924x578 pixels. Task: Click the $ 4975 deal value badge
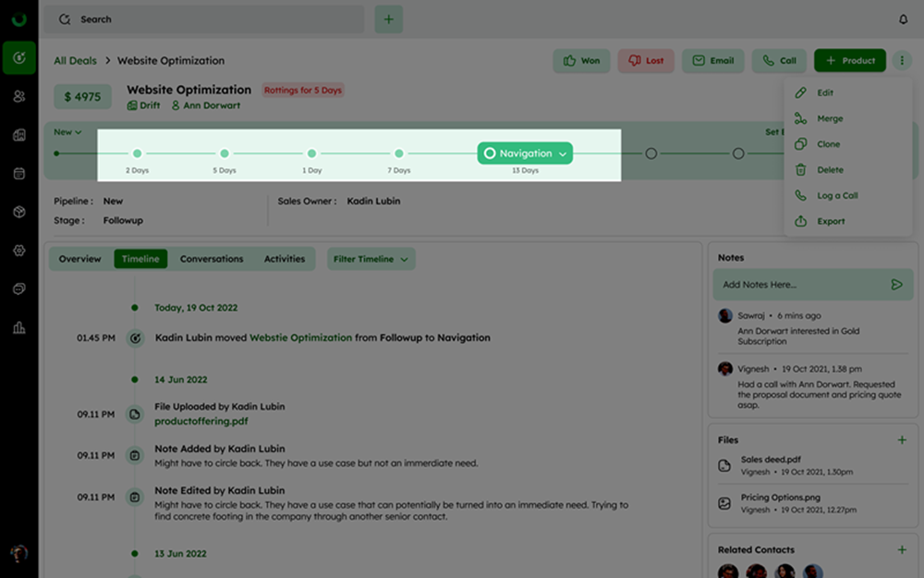click(x=82, y=97)
